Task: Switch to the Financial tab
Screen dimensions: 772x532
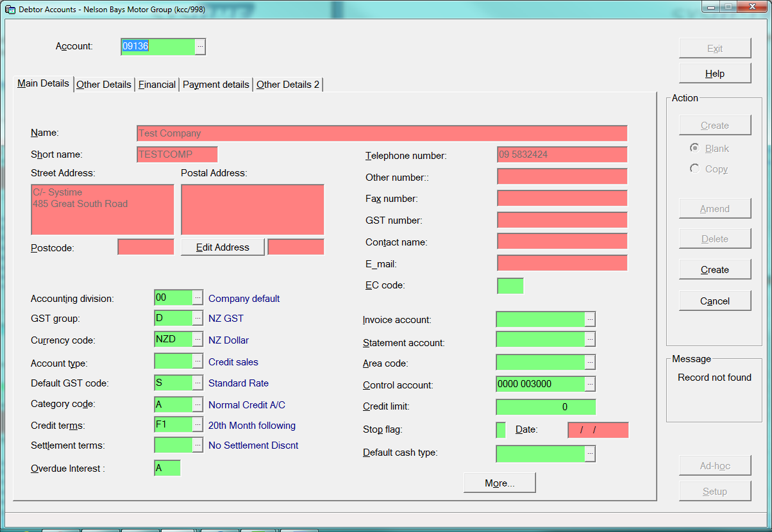Action: click(157, 85)
